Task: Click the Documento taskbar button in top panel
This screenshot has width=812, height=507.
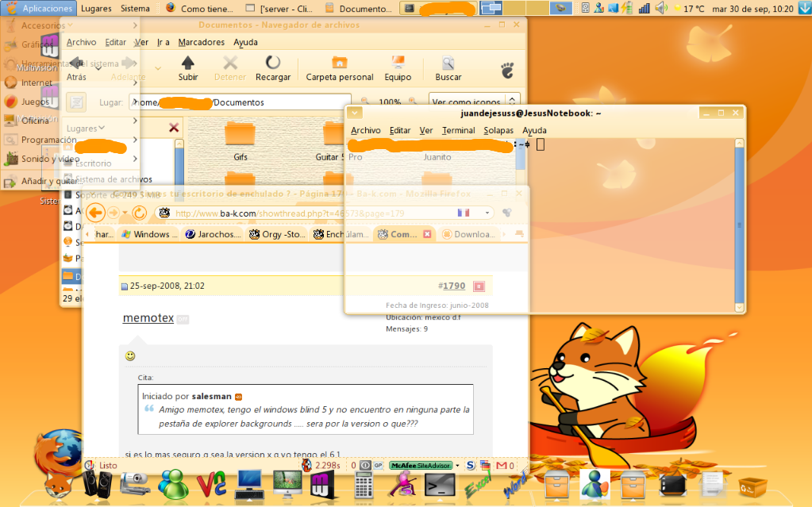Action: (x=358, y=8)
